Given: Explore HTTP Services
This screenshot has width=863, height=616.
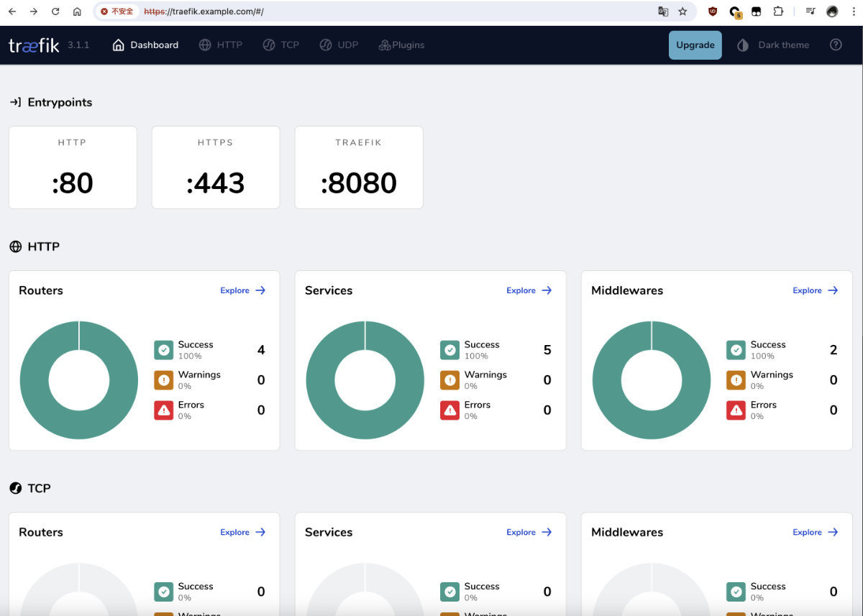Looking at the screenshot, I should [529, 290].
